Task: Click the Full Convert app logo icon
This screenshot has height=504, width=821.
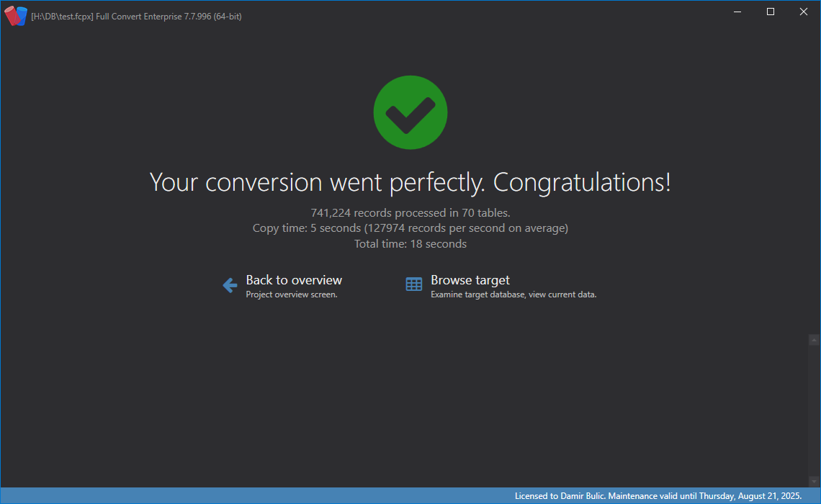Action: (x=16, y=16)
